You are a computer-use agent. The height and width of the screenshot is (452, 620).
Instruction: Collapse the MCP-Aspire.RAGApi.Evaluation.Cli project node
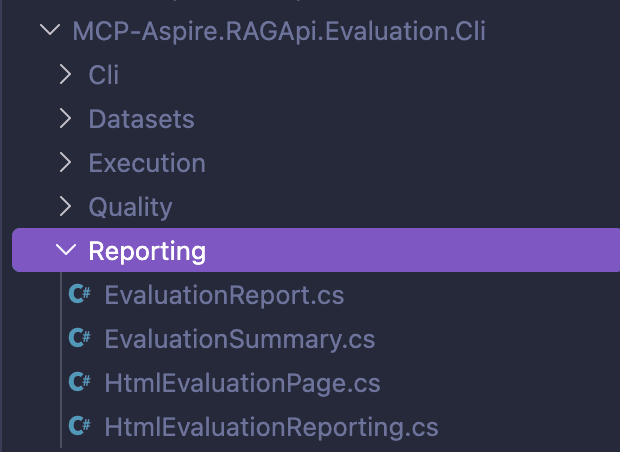coord(50,30)
